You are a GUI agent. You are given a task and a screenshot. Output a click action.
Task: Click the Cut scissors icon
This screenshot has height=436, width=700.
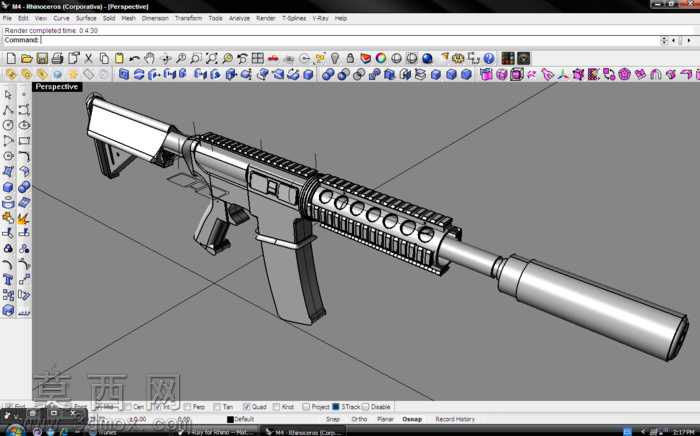pyautogui.click(x=88, y=58)
